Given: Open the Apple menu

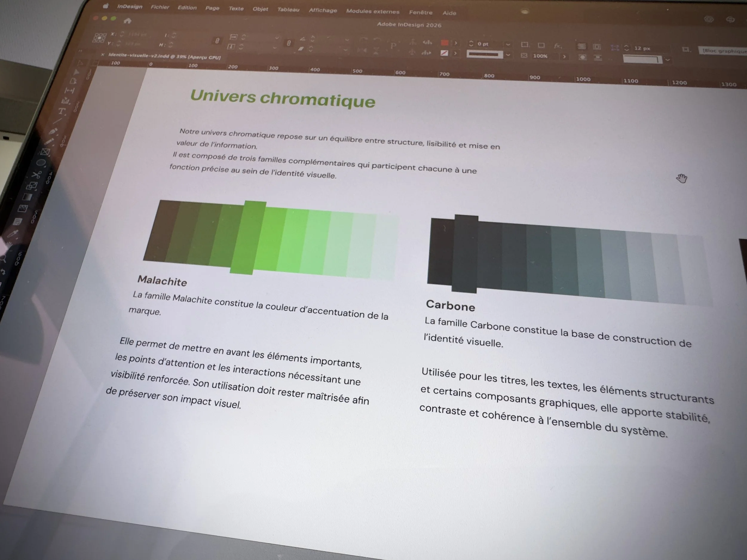Looking at the screenshot, I should click(106, 6).
